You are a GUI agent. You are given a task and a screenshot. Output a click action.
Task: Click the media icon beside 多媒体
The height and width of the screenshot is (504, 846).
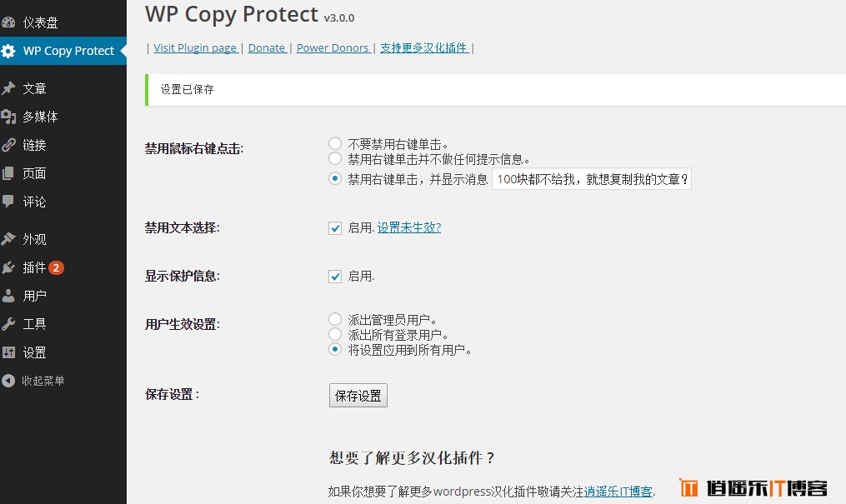8,117
